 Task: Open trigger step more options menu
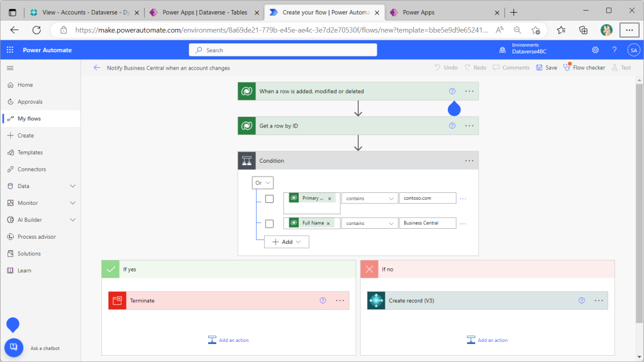click(x=469, y=91)
